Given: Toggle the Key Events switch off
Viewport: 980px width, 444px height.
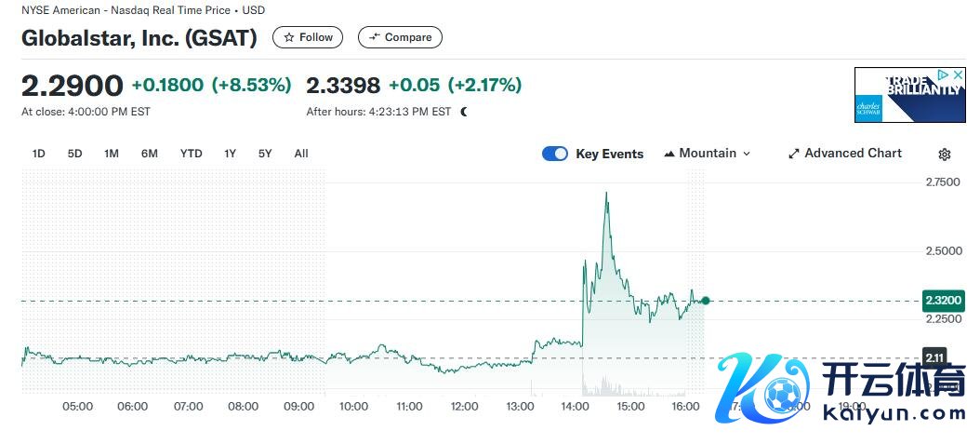Looking at the screenshot, I should [x=555, y=154].
